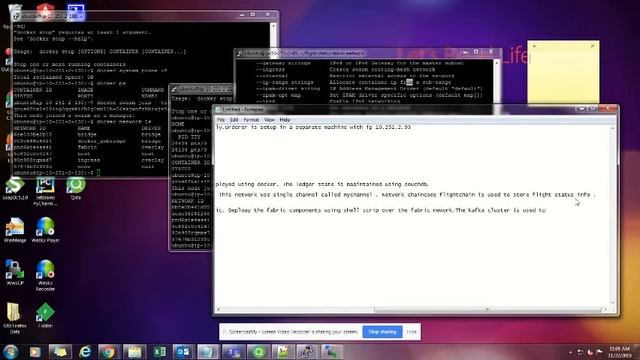The image size is (640, 360).
Task: Open Microsoft Teams from the taskbar
Action: 233,352
